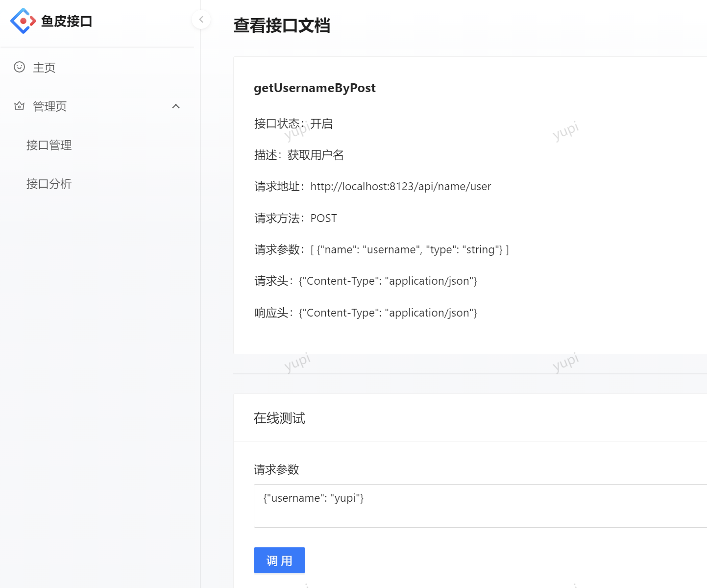This screenshot has height=588, width=707.
Task: Click the 在线测试 card header
Action: click(x=279, y=418)
